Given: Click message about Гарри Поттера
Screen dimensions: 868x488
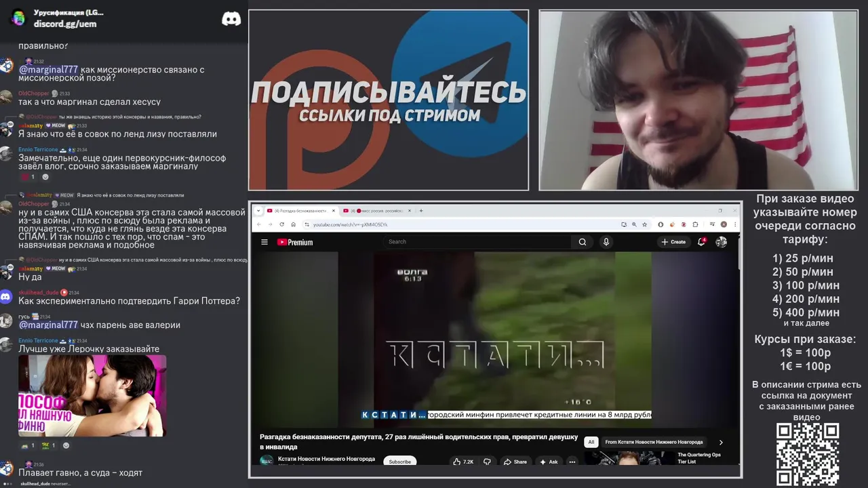Looking at the screenshot, I should (129, 301).
